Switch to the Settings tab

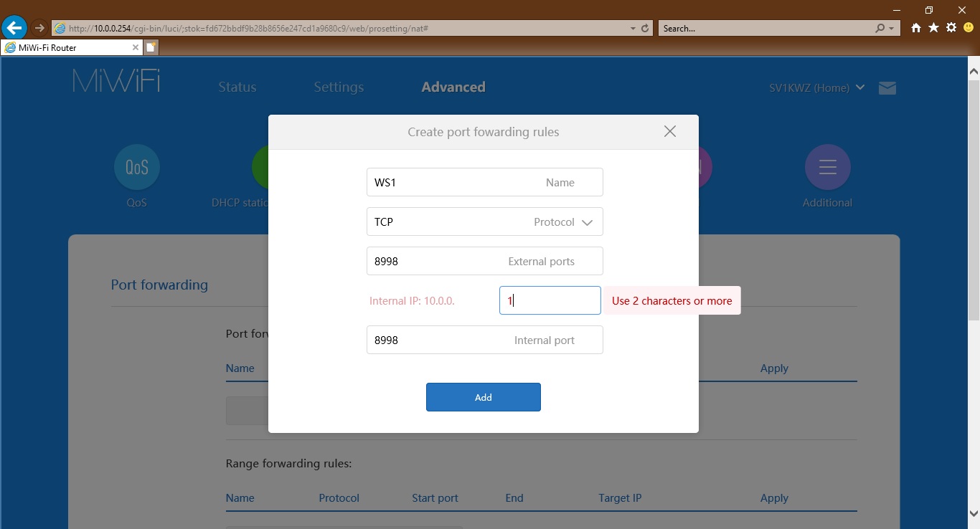[x=339, y=87]
